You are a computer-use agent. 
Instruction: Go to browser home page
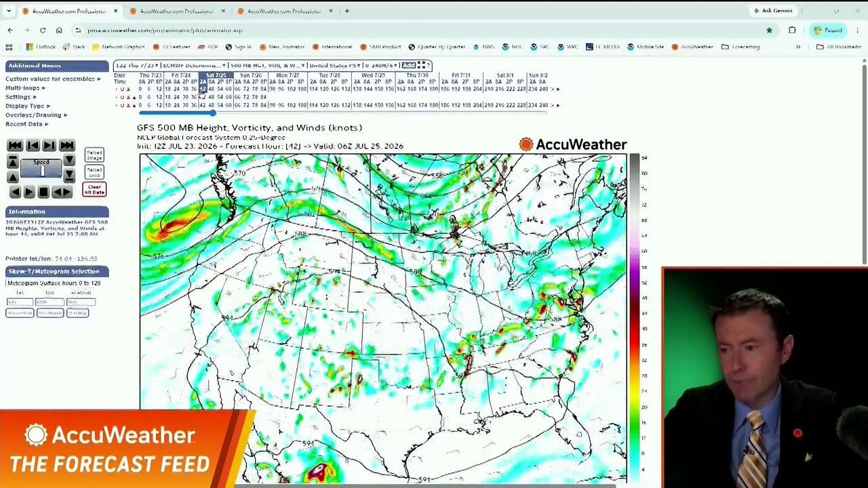pyautogui.click(x=59, y=30)
